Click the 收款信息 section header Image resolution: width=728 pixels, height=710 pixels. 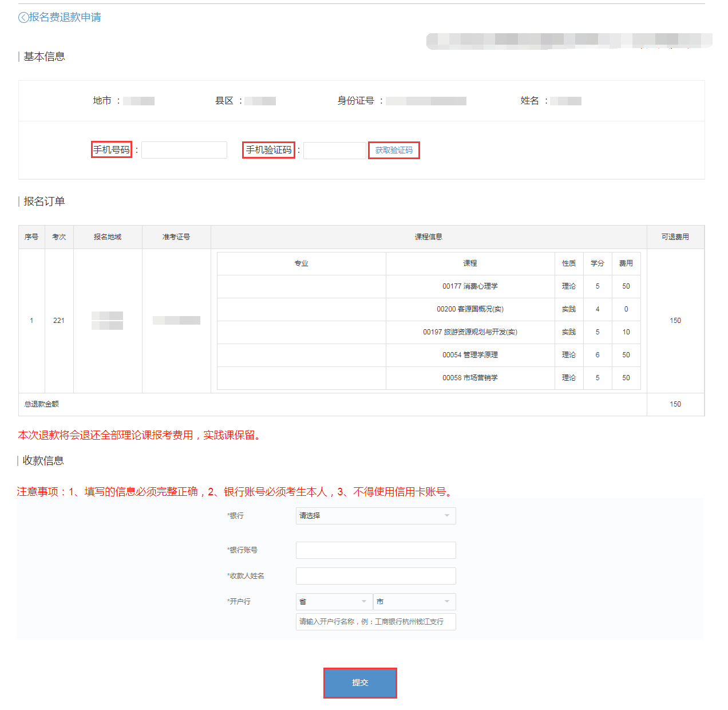tap(43, 460)
